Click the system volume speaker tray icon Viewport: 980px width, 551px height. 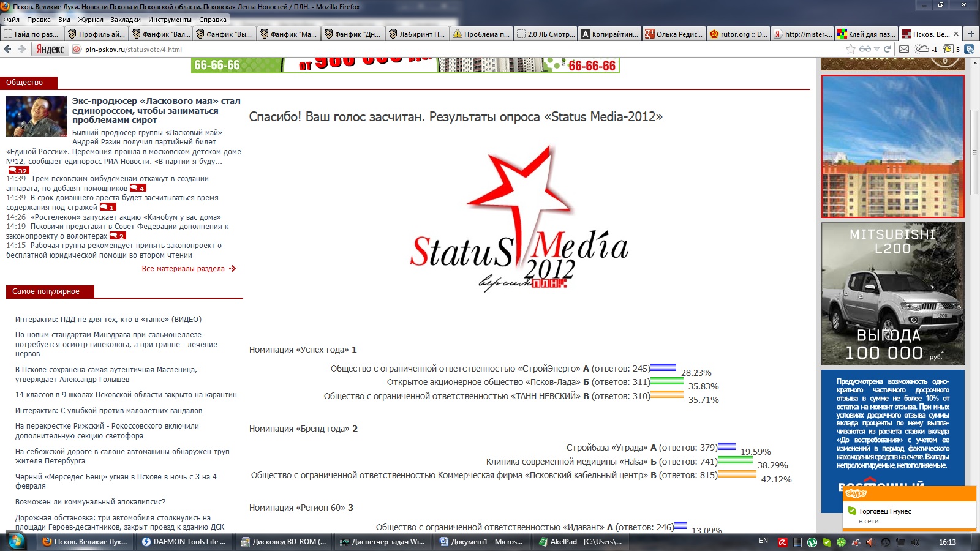(x=915, y=542)
